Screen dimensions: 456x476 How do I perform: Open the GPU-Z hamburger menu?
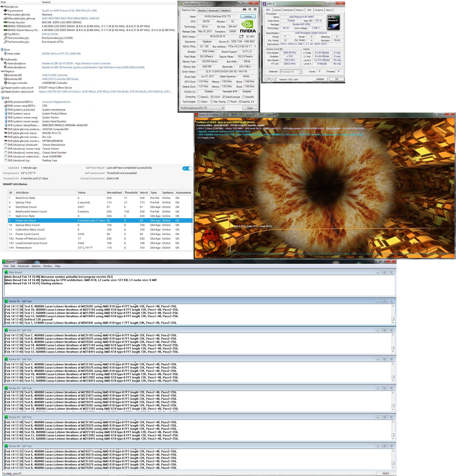click(x=255, y=9)
